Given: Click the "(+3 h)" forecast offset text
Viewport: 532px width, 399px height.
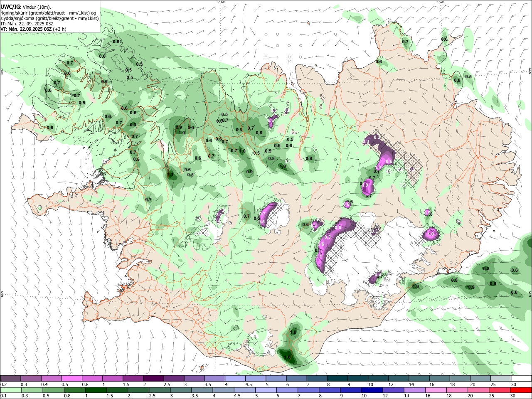Looking at the screenshot, I should tap(59, 29).
